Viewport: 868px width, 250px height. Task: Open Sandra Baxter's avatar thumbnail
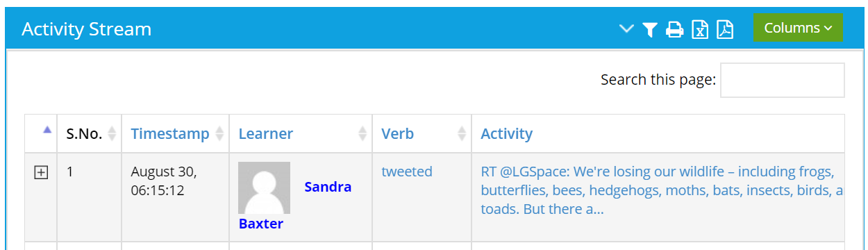click(264, 187)
